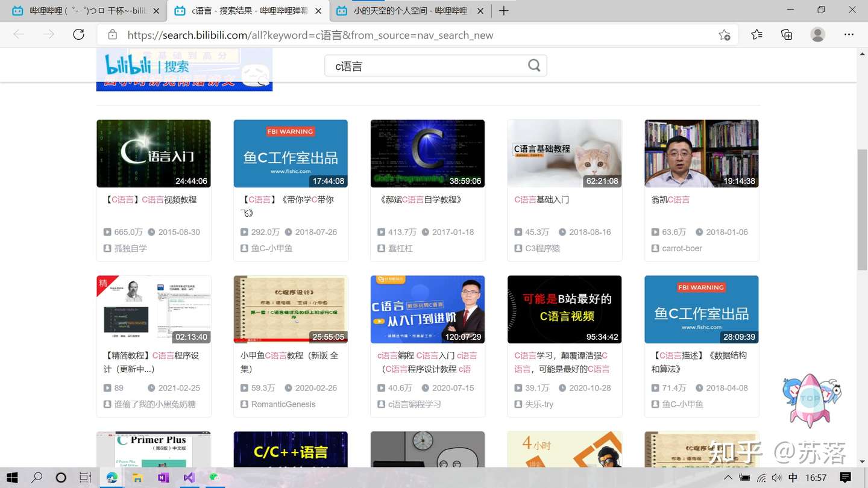868x488 pixels.
Task: Open the cat thumbnail C语言基础教程
Action: (x=564, y=154)
